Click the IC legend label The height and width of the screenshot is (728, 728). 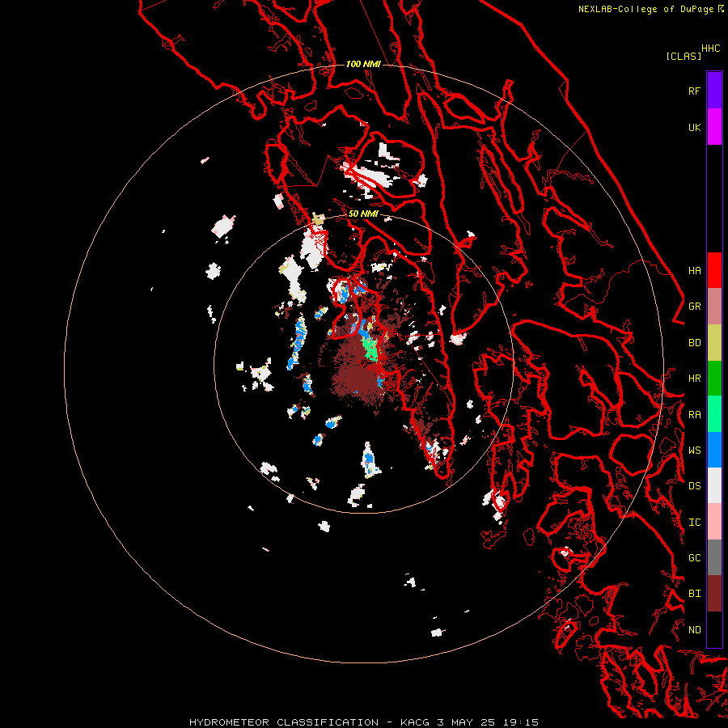pos(694,523)
